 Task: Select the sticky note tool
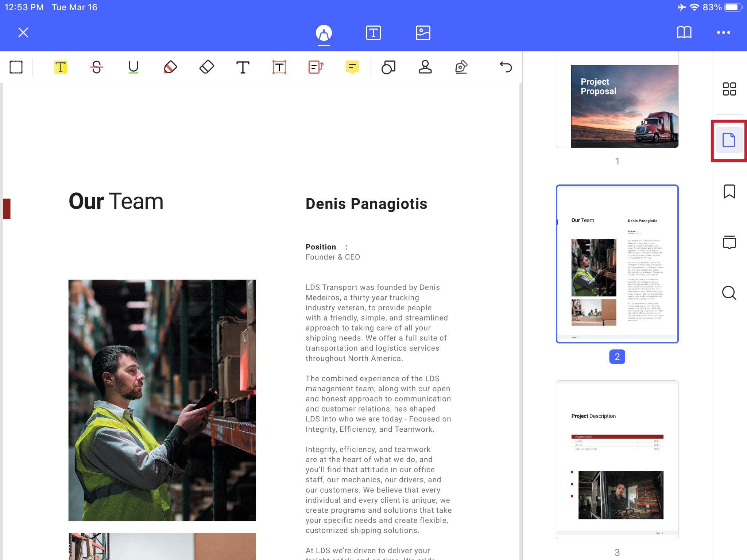[x=352, y=66]
